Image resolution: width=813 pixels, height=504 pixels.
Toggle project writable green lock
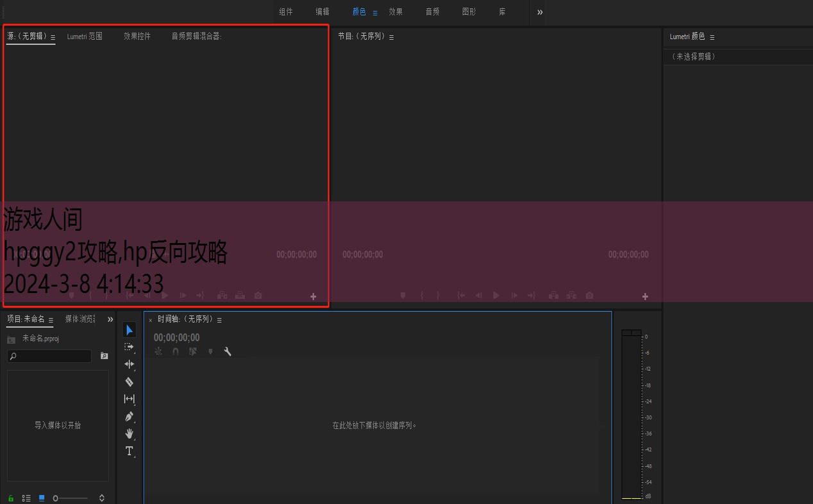tap(11, 498)
